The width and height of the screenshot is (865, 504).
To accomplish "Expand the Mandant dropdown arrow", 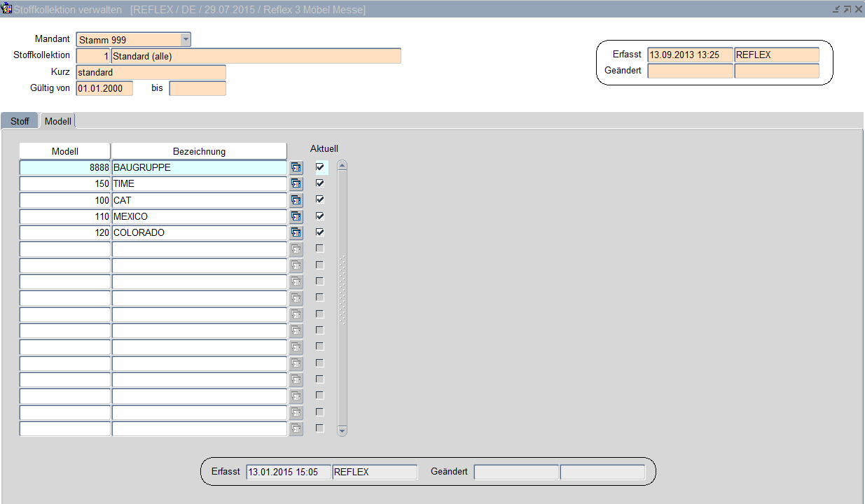I will pyautogui.click(x=186, y=40).
